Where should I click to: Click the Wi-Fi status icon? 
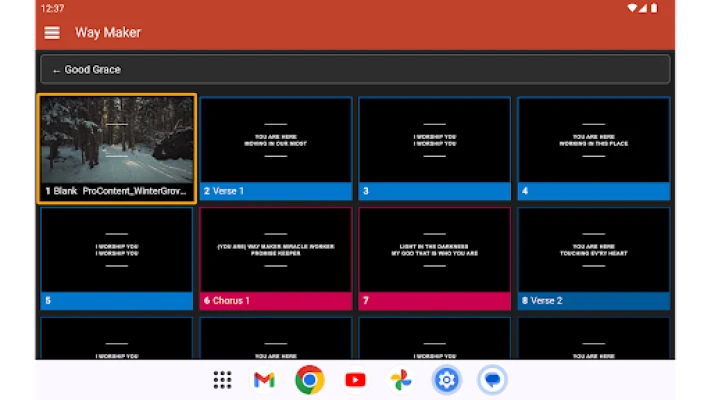(x=632, y=8)
